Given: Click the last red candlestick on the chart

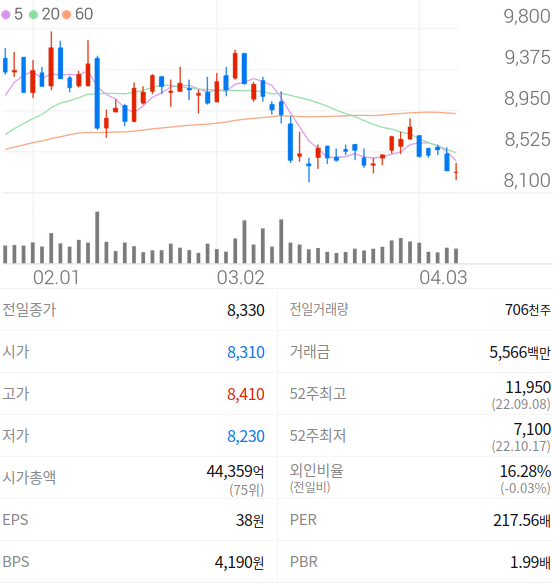Looking at the screenshot, I should pyautogui.click(x=456, y=171).
